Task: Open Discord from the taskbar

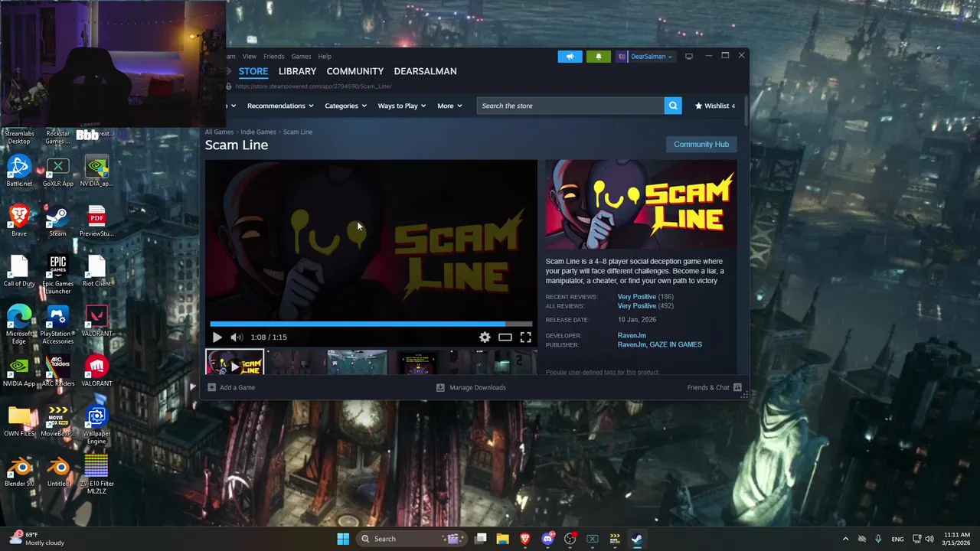Action: [x=547, y=539]
